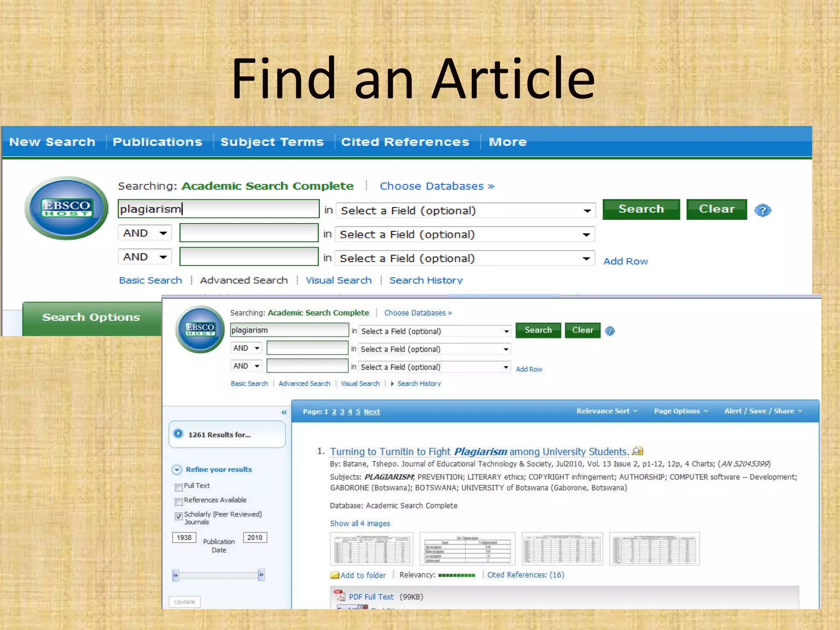Image resolution: width=840 pixels, height=630 pixels.
Task: Toggle Full Text checkbox
Action: click(178, 487)
